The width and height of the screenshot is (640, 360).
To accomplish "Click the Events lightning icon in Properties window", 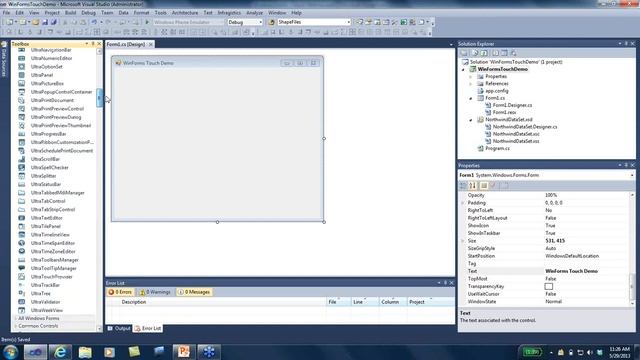I will click(x=493, y=186).
